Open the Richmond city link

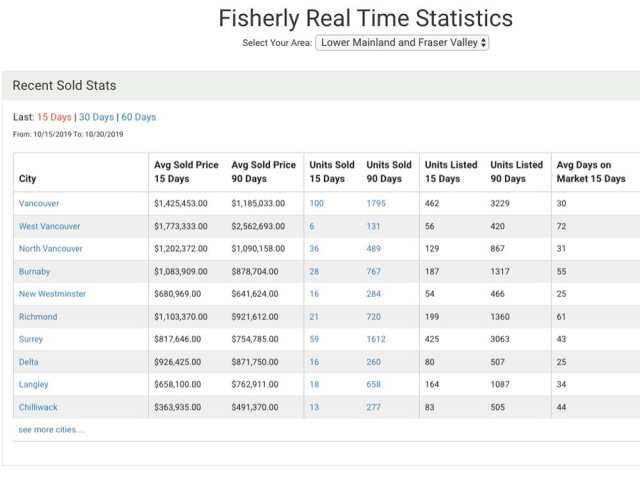(x=38, y=316)
